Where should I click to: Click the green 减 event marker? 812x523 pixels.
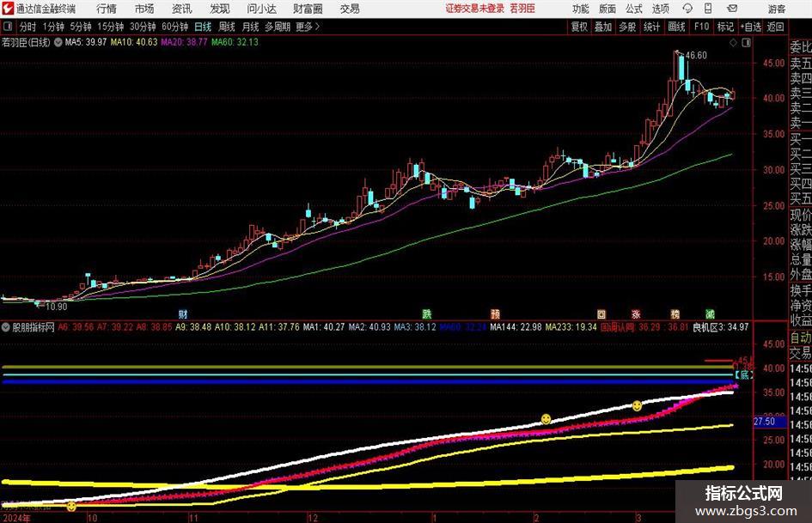[x=710, y=313]
